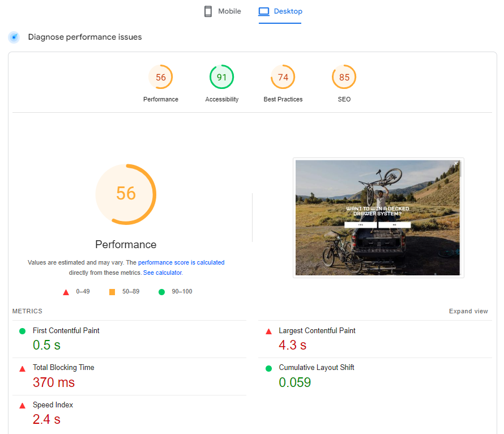This screenshot has width=504, height=434.
Task: Click the desktop laptop icon
Action: pos(264,11)
